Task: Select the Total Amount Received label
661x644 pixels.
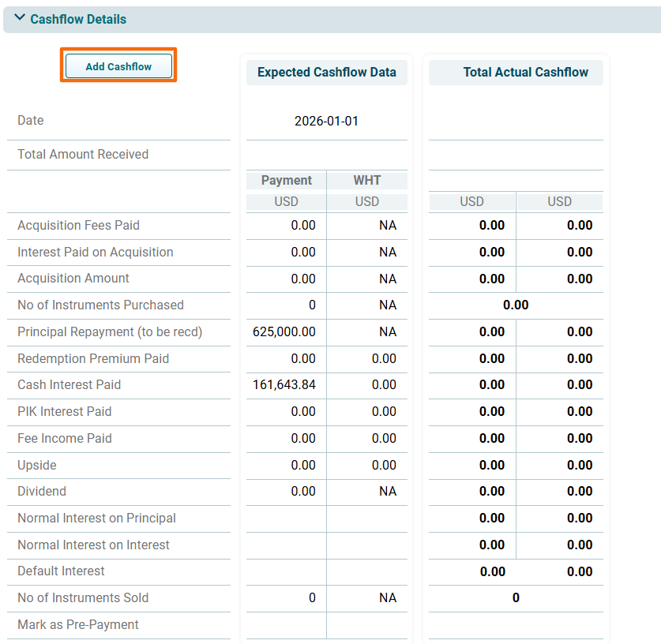Action: pyautogui.click(x=83, y=155)
